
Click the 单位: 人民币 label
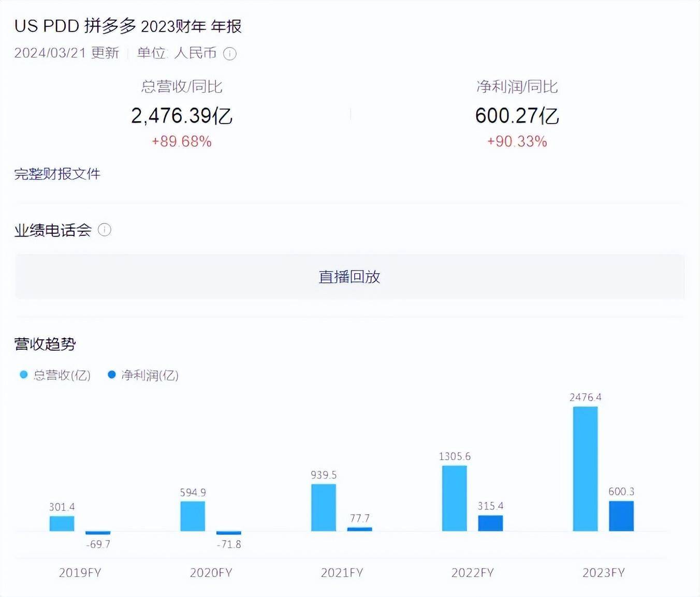coord(177,53)
